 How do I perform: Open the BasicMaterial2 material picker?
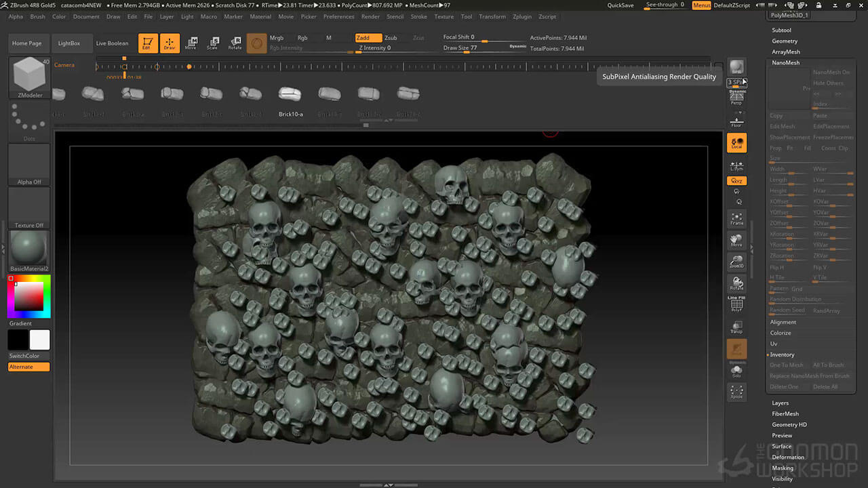click(29, 248)
